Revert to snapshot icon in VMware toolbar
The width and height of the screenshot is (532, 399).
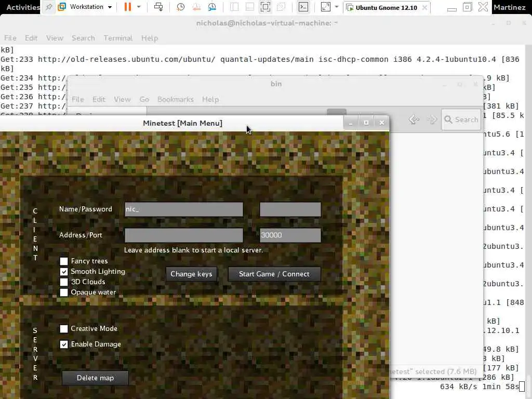[196, 7]
